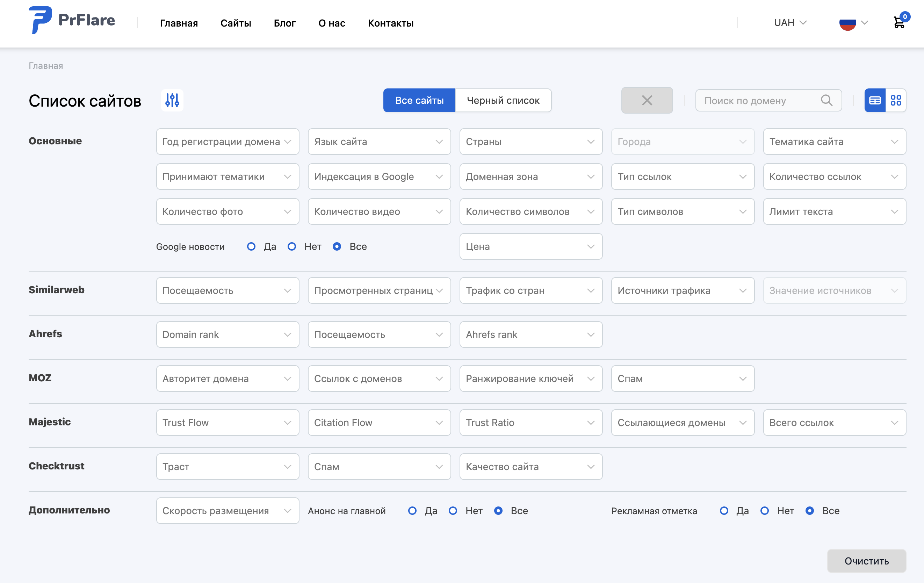
Task: Open Similarweb Посещаемость dropdown
Action: pyautogui.click(x=228, y=290)
